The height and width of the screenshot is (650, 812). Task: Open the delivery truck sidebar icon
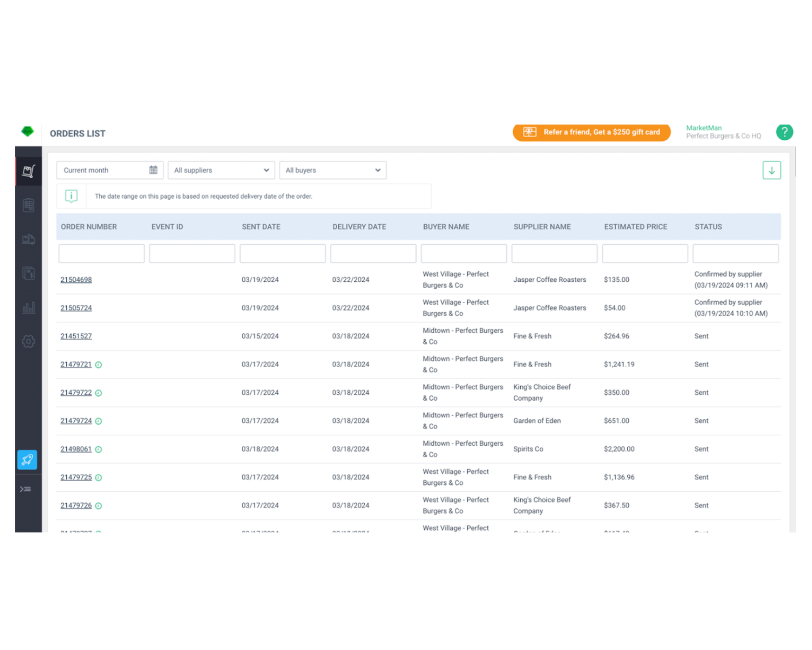click(28, 239)
